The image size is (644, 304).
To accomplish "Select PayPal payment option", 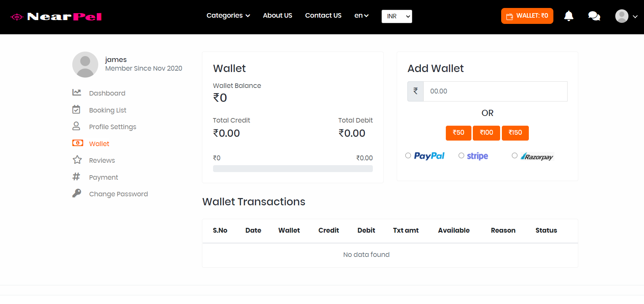I will tap(408, 155).
